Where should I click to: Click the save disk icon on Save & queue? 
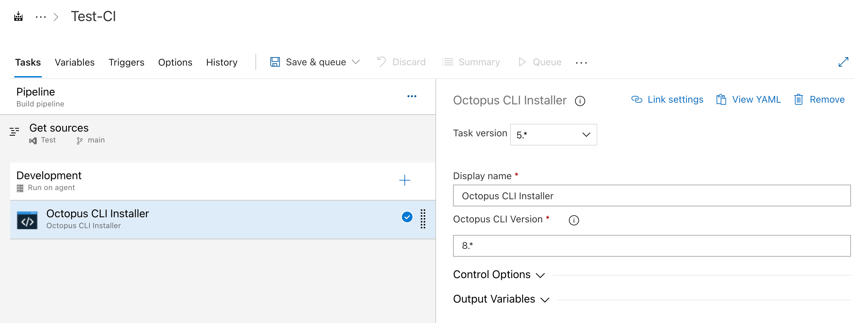pos(275,62)
